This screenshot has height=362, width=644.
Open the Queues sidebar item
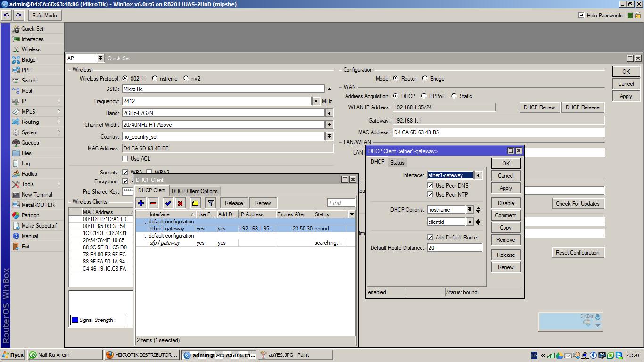coord(30,143)
